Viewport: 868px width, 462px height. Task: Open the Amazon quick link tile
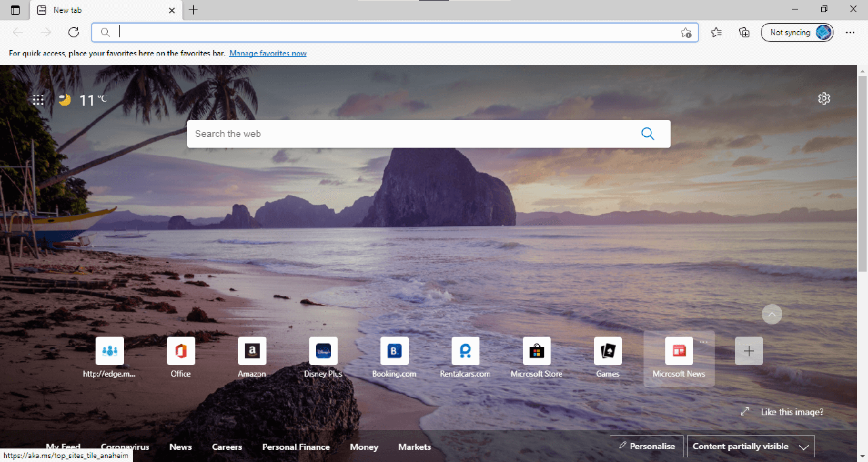pyautogui.click(x=252, y=351)
